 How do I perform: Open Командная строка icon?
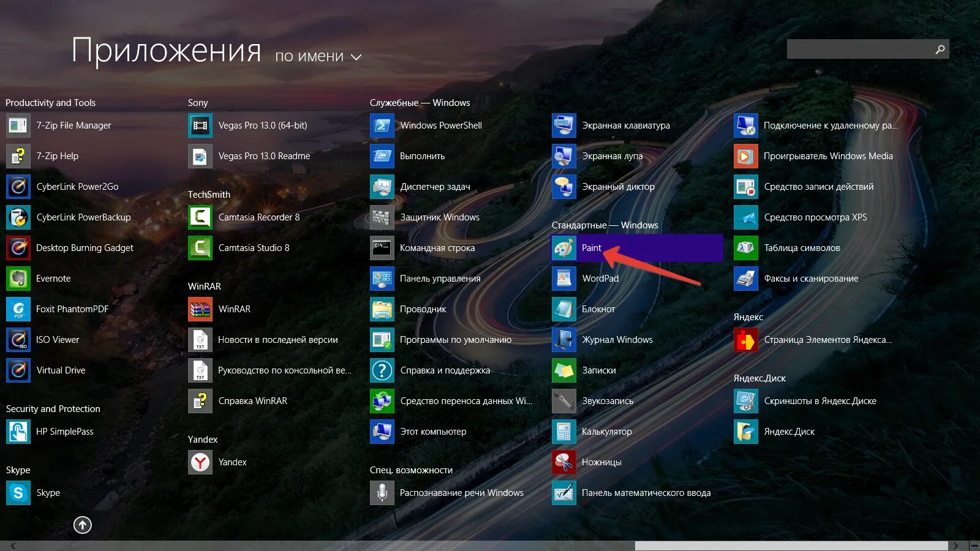pyautogui.click(x=382, y=248)
